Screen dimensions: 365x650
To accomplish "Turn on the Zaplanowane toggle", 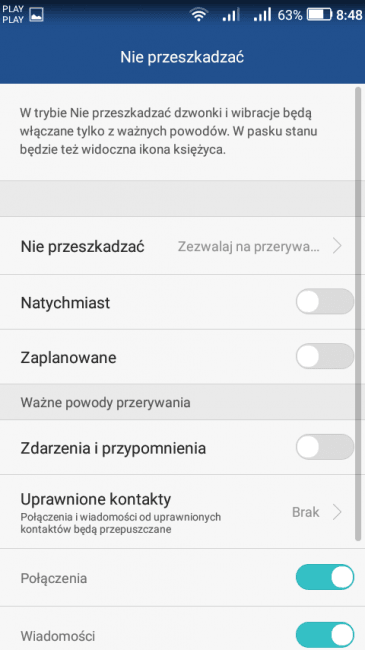I will pyautogui.click(x=324, y=356).
